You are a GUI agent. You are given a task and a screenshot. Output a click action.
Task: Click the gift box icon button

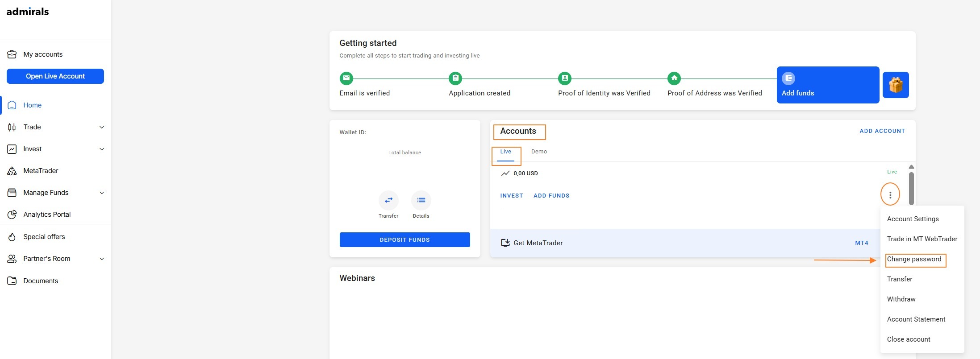coord(896,85)
